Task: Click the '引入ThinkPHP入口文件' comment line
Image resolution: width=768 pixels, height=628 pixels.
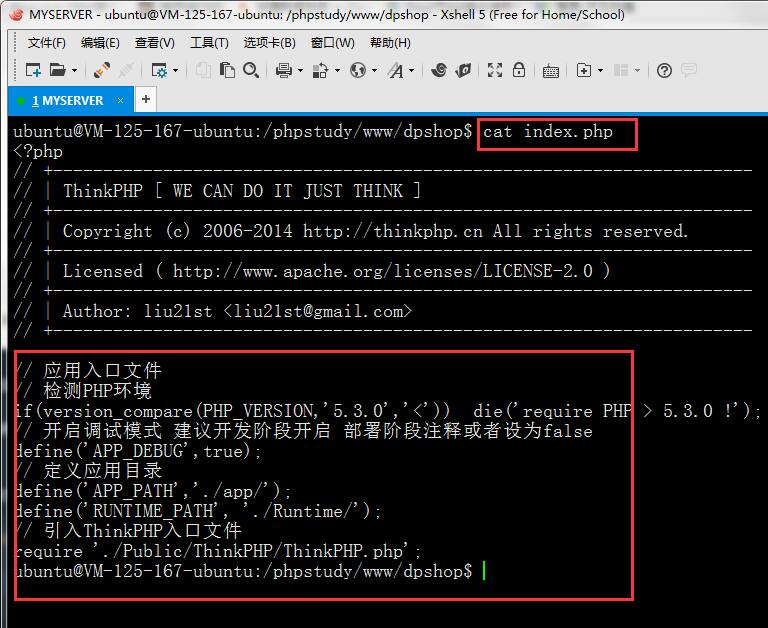Action: (x=129, y=531)
